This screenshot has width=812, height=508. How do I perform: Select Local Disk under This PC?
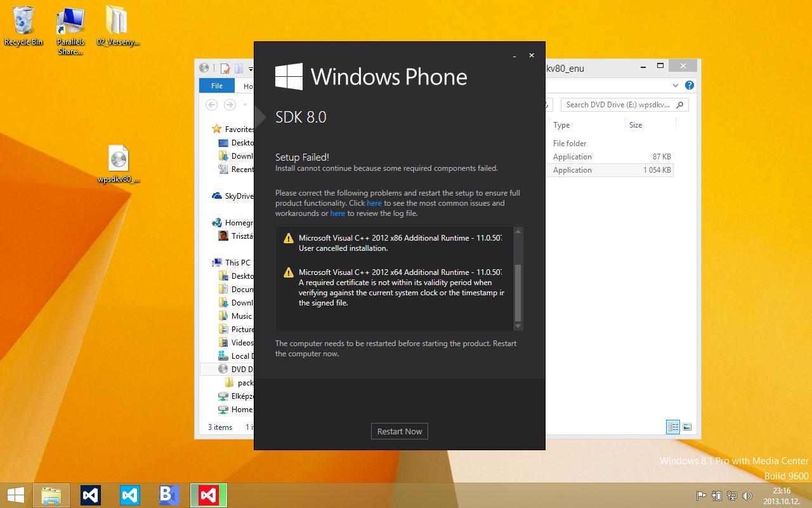pyautogui.click(x=235, y=356)
